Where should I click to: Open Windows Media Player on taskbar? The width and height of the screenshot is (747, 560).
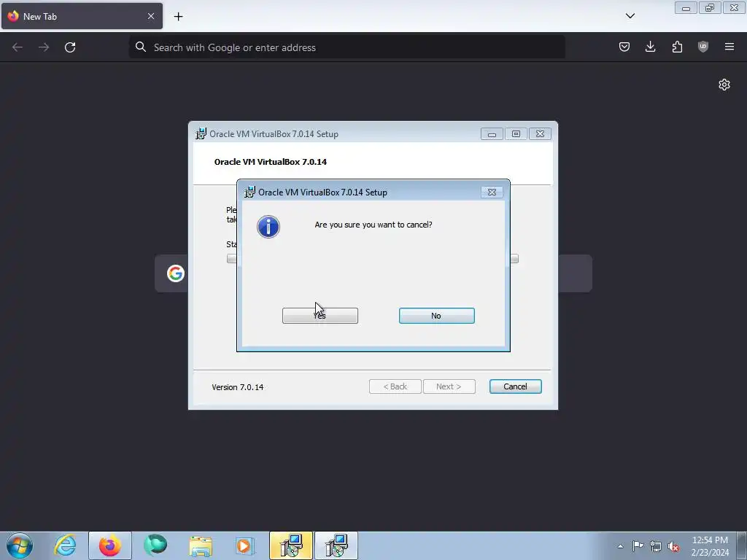tap(245, 545)
